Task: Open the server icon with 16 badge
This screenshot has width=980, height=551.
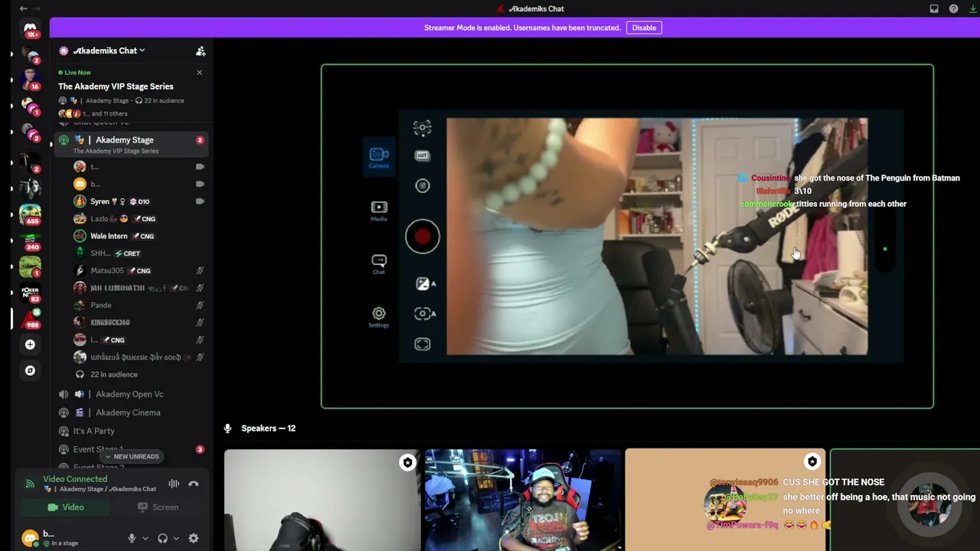Action: [30, 79]
